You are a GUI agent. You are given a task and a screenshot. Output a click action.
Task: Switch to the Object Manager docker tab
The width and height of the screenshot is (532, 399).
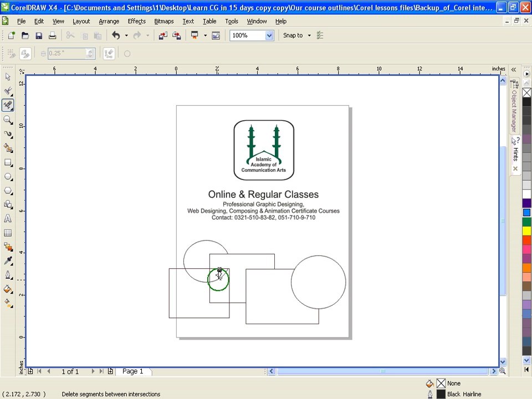(515, 106)
